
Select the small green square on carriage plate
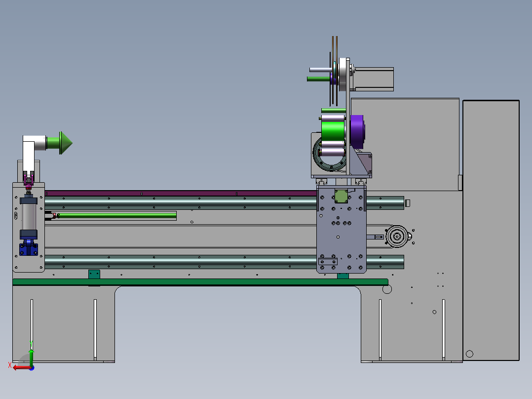(341, 196)
